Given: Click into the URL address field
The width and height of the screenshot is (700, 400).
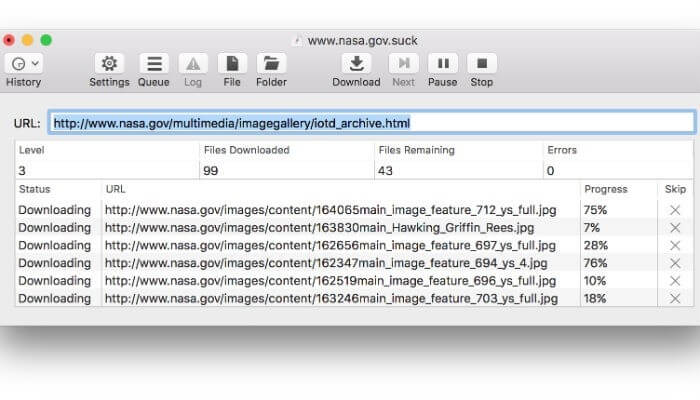Looking at the screenshot, I should tap(372, 123).
